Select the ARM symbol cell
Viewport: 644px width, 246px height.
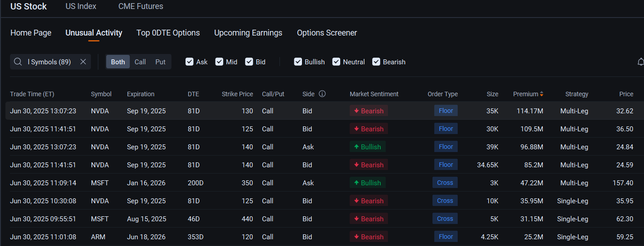tap(98, 237)
